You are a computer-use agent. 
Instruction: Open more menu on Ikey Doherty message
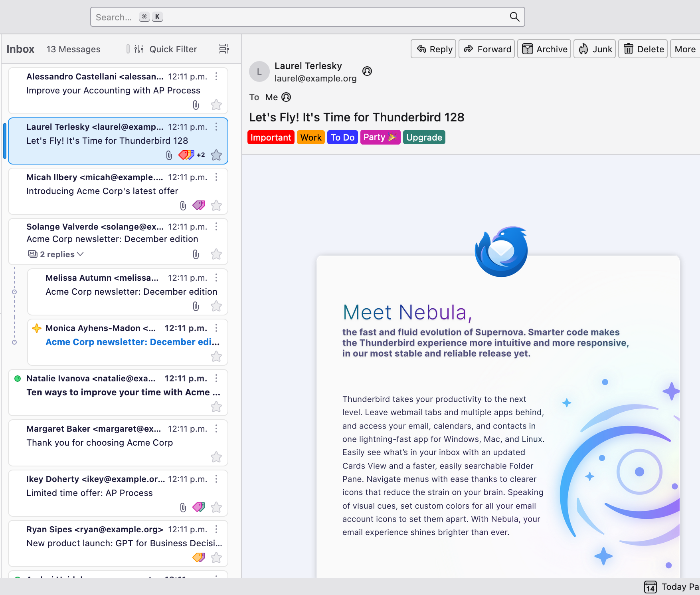click(x=216, y=479)
